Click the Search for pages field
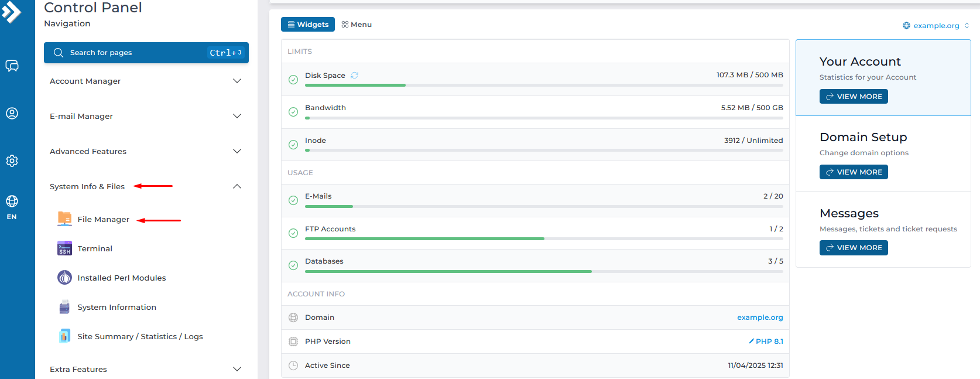 pos(146,53)
